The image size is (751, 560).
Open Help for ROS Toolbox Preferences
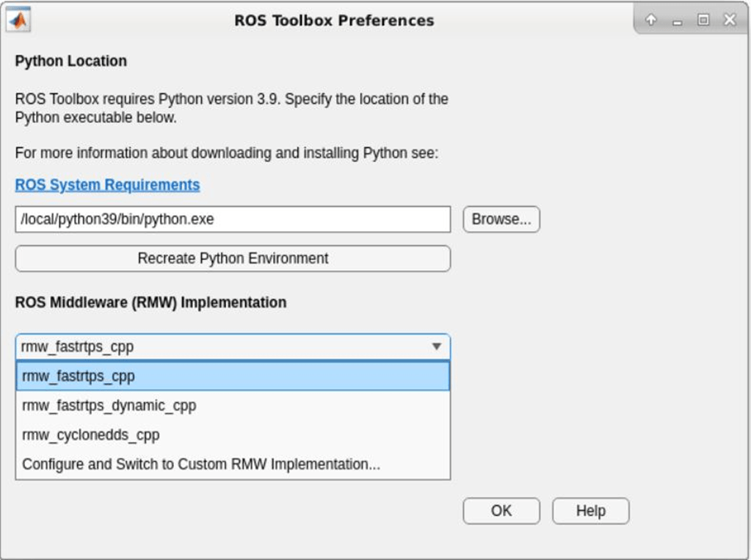[590, 511]
